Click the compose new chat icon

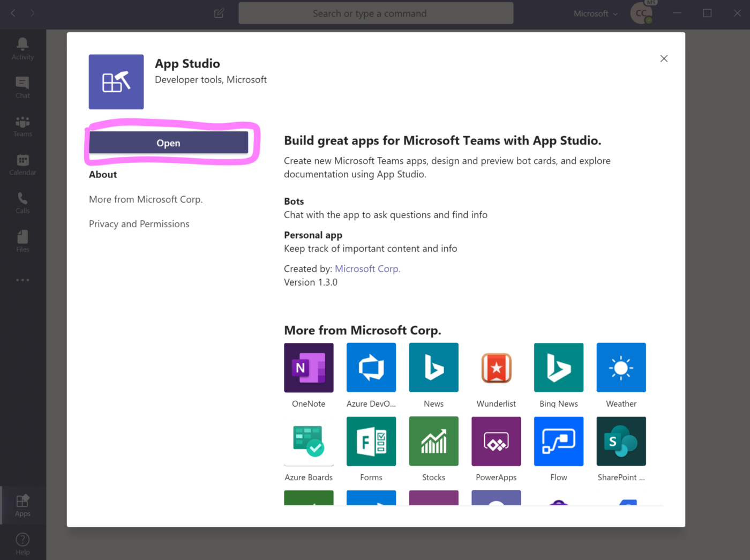(219, 13)
